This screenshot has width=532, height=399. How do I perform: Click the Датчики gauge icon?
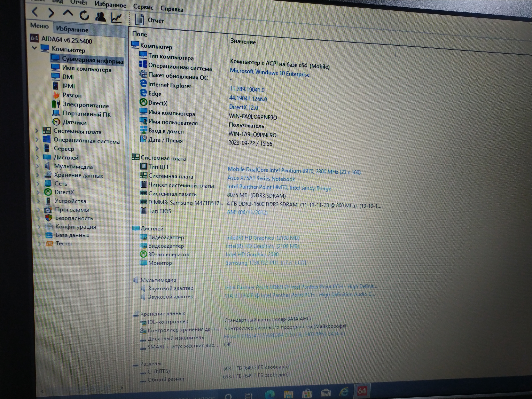click(56, 122)
